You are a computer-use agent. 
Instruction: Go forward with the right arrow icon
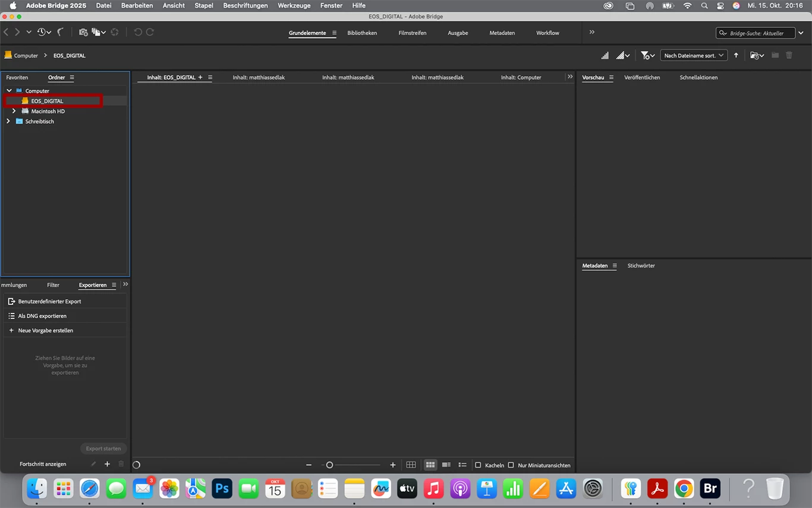pos(17,32)
